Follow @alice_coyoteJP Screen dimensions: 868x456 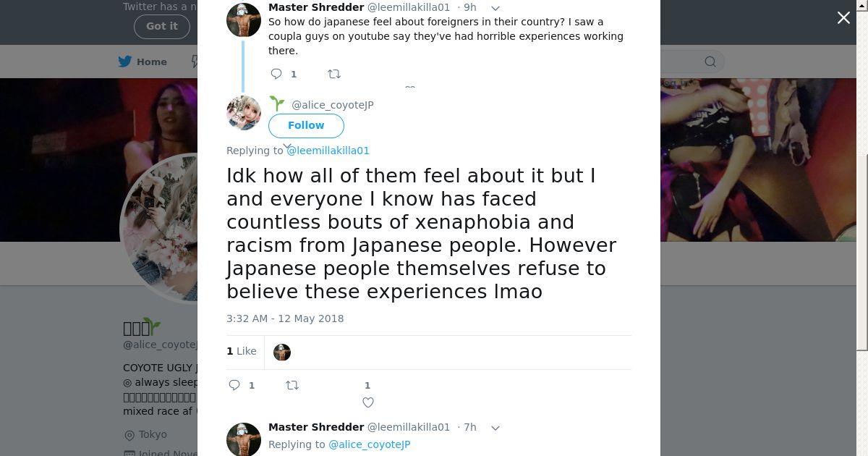click(306, 125)
